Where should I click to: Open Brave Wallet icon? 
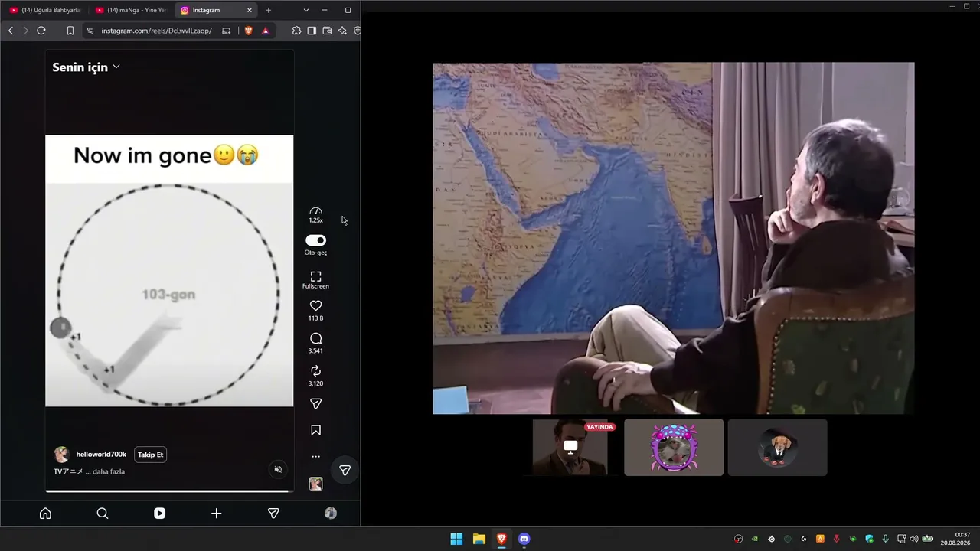pos(327,31)
